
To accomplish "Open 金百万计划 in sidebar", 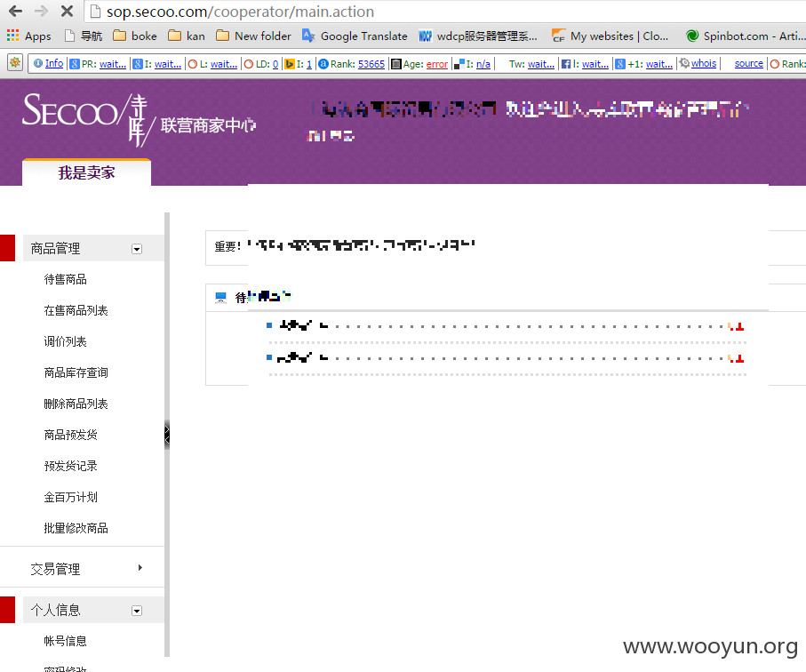I will (x=71, y=497).
